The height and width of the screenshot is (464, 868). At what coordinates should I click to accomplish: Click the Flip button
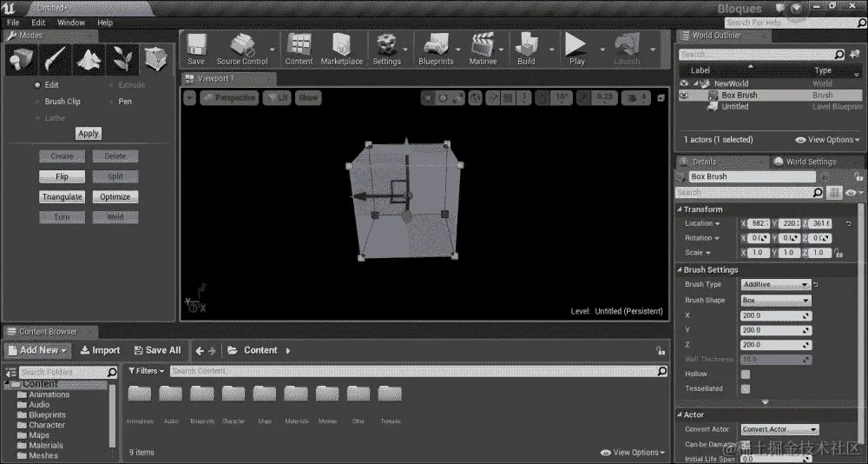62,177
